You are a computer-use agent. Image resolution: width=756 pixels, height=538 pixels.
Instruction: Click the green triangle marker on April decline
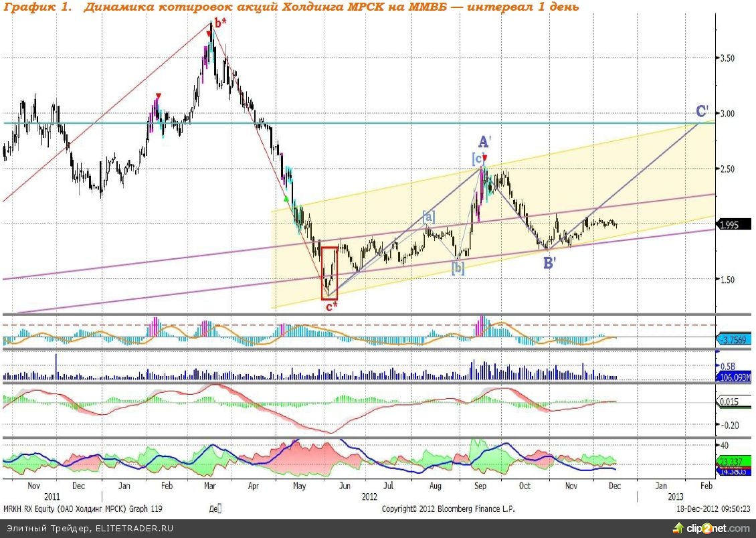tap(286, 198)
